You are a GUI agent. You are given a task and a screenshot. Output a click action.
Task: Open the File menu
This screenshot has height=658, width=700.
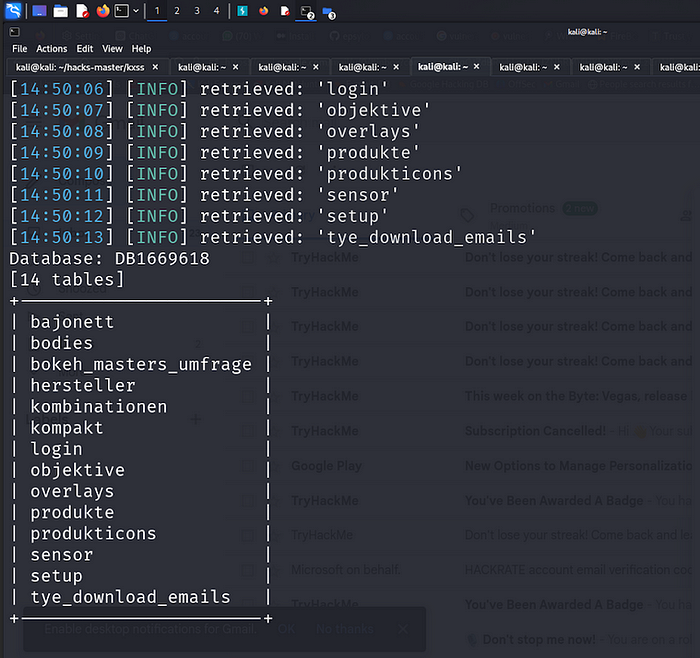coord(20,49)
